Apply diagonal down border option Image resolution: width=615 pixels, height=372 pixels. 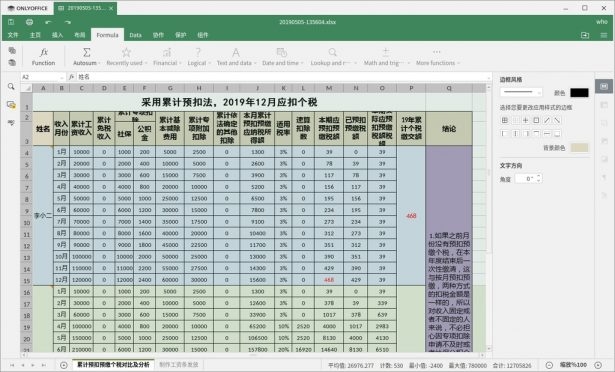pos(557,120)
